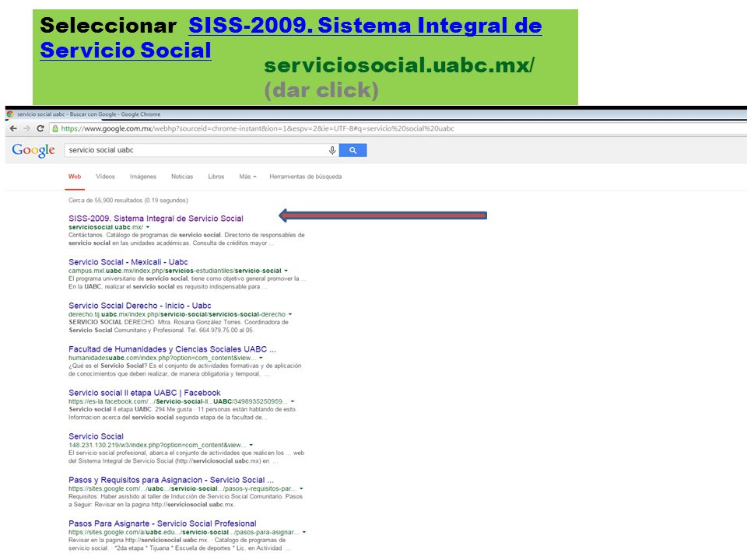Click the 'Cerca de 55,900 resultados' text
This screenshot has height=560, width=747.
pos(128,201)
